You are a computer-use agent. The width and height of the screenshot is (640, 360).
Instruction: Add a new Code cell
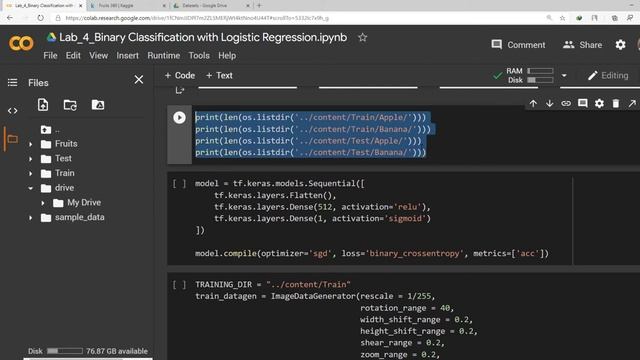click(180, 76)
